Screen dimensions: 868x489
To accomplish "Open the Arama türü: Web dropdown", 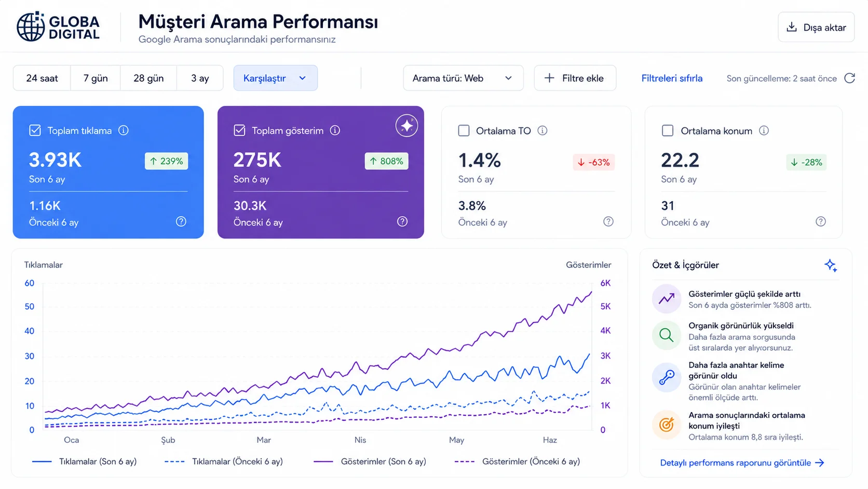I will point(463,78).
